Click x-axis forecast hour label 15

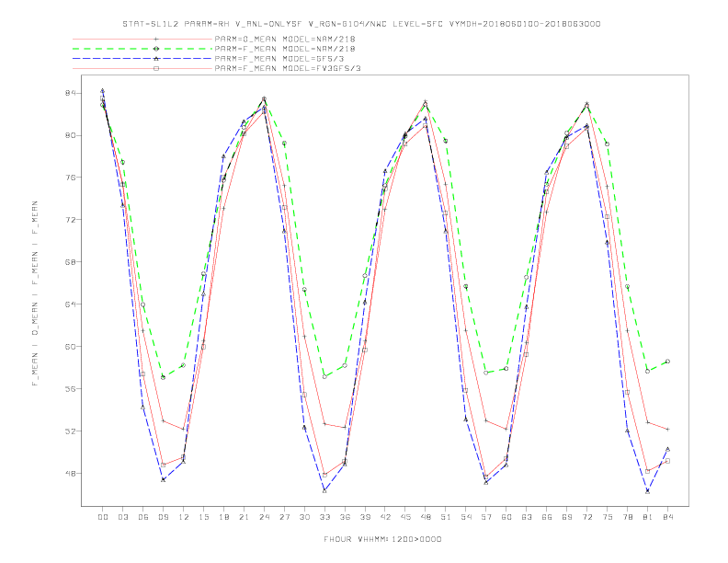pyautogui.click(x=203, y=517)
